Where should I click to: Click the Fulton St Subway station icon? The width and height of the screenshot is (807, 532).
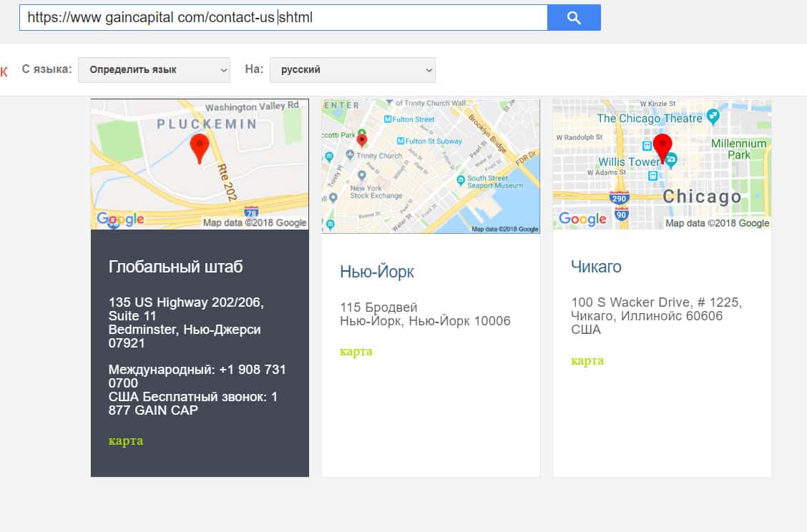coord(401,141)
